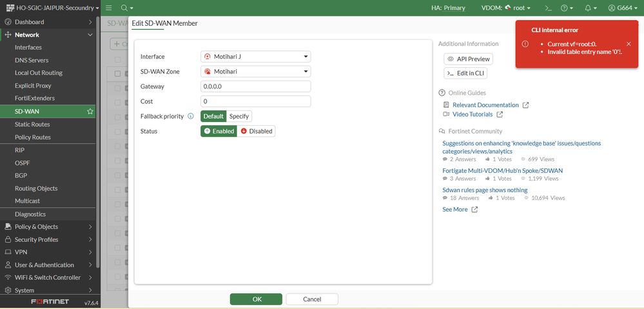Open the HO-SGIC-JAIPUR-Secoundry device dropdown
This screenshot has height=309, width=644.
[x=52, y=8]
